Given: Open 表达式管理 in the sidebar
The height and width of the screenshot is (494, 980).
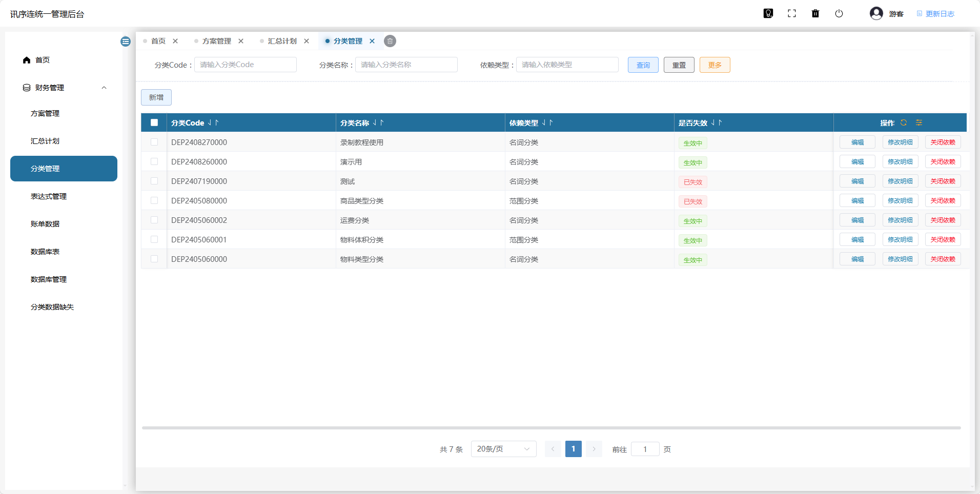Looking at the screenshot, I should pos(49,196).
